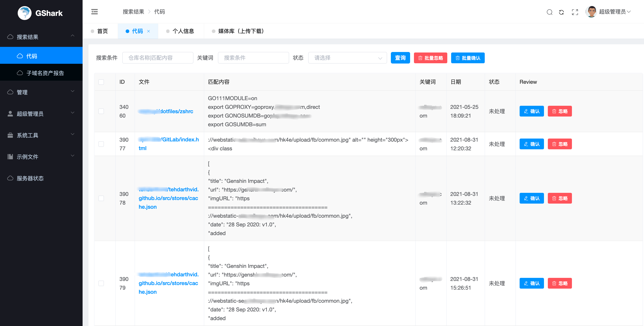The height and width of the screenshot is (326, 644).
Task: Click the blue 查询 button
Action: click(x=400, y=58)
